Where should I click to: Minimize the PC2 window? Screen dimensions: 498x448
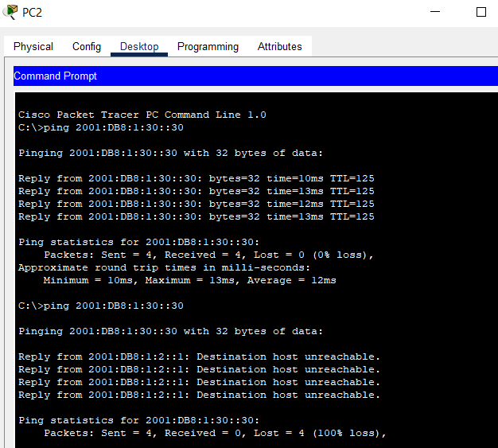[435, 12]
